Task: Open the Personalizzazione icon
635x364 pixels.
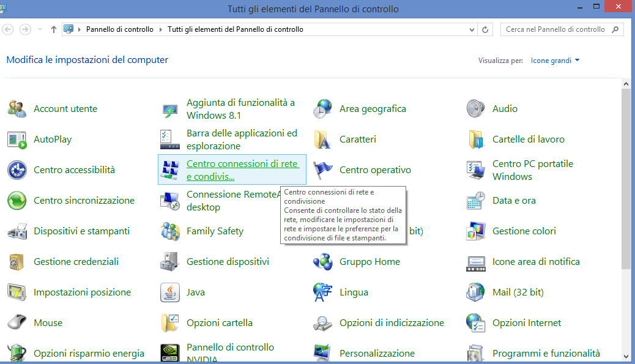Action: [323, 354]
